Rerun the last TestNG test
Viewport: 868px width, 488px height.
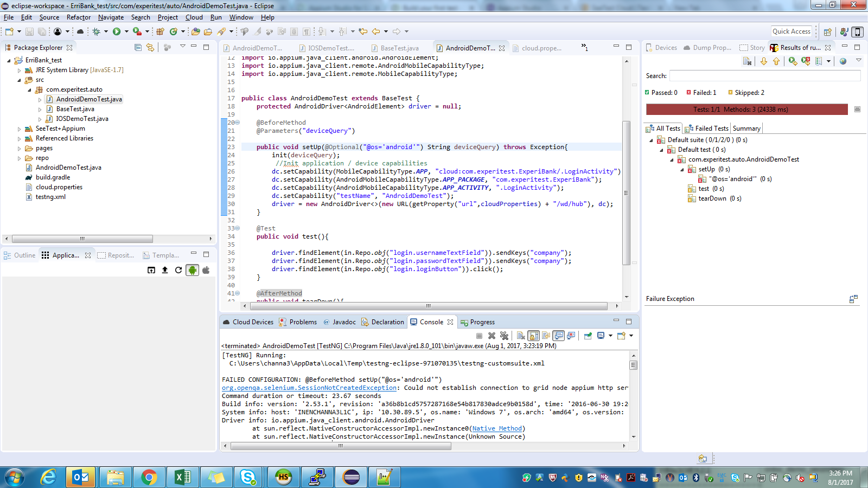click(x=793, y=61)
